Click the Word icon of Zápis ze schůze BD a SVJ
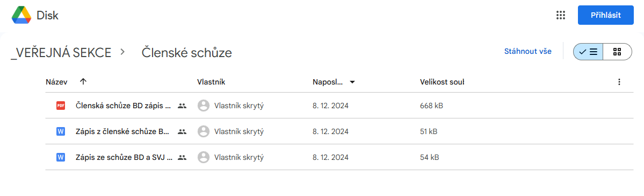The image size is (644, 196). (60, 157)
